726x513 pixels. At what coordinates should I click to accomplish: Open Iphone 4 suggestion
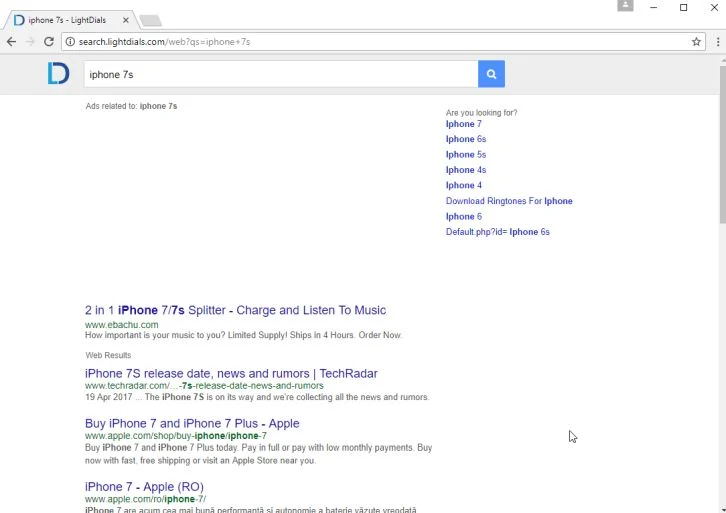463,186
